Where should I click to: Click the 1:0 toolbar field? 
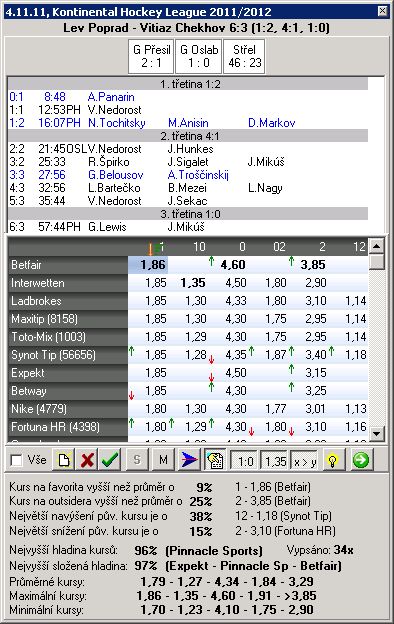pos(244,461)
